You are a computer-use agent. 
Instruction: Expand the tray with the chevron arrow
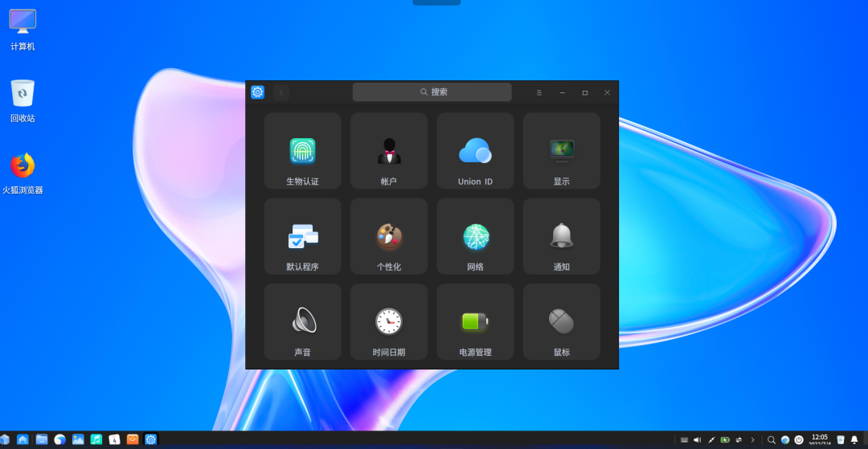752,439
